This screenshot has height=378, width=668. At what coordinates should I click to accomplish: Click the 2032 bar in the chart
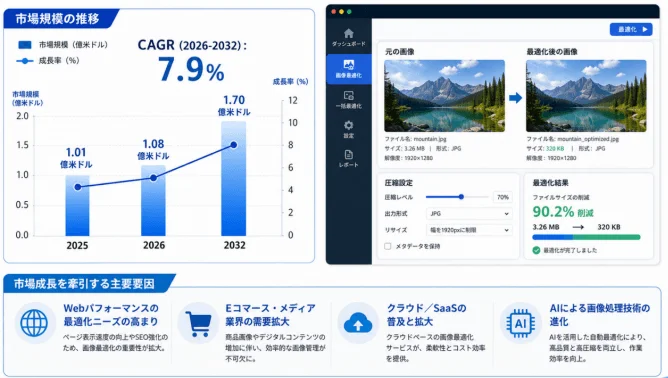click(233, 179)
